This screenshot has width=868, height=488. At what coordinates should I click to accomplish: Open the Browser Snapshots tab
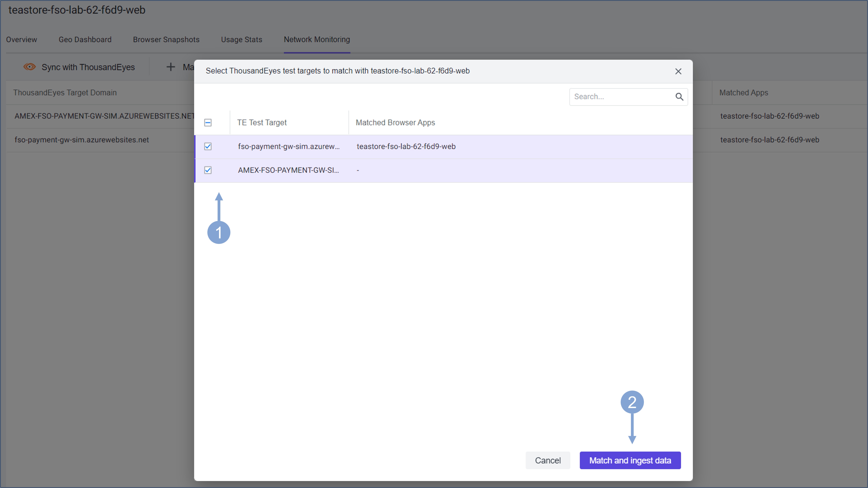click(166, 39)
